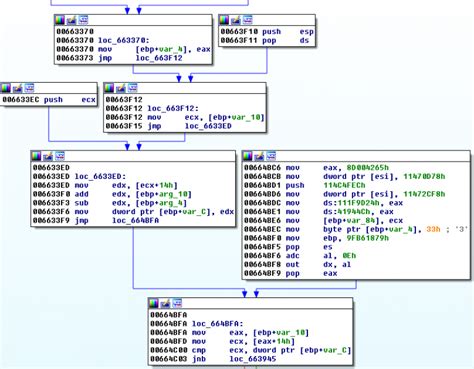
Task: Click the pencil edit icon on the loc_6633ED node
Action: tap(48, 156)
